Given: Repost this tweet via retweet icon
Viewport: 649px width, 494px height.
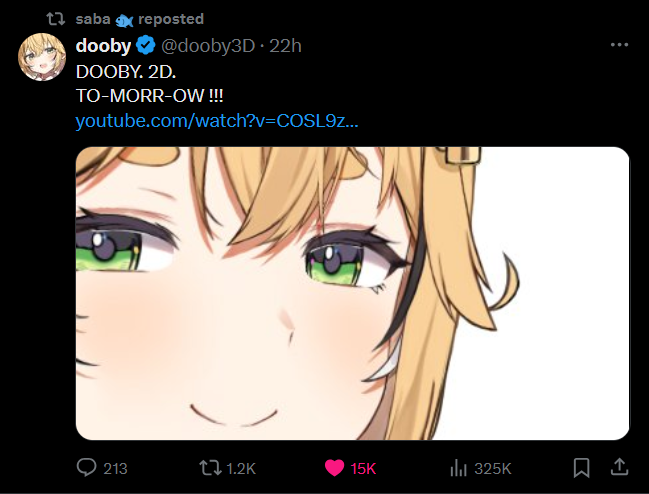Looking at the screenshot, I should tap(210, 468).
